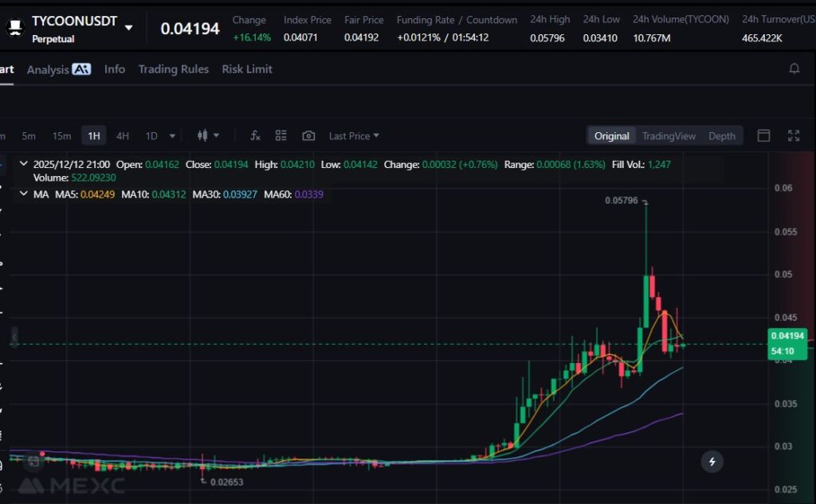Open the Trading Rules tab
816x504 pixels.
click(173, 69)
